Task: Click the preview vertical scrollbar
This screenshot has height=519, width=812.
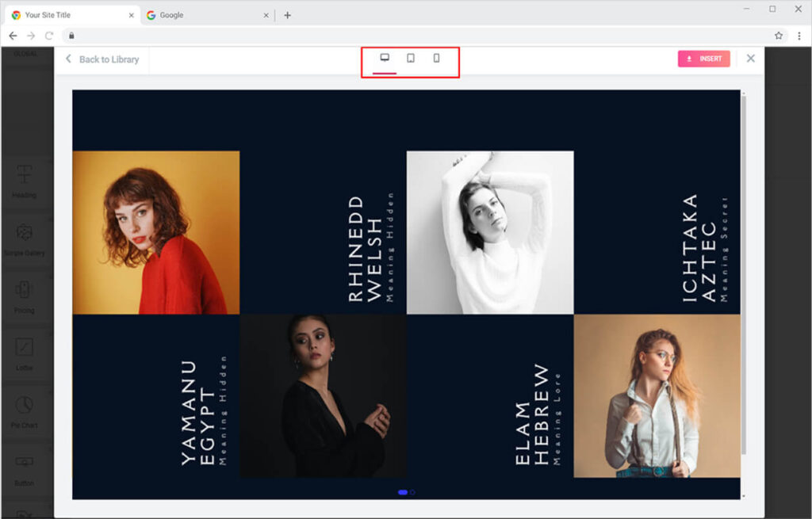Action: coord(743,277)
